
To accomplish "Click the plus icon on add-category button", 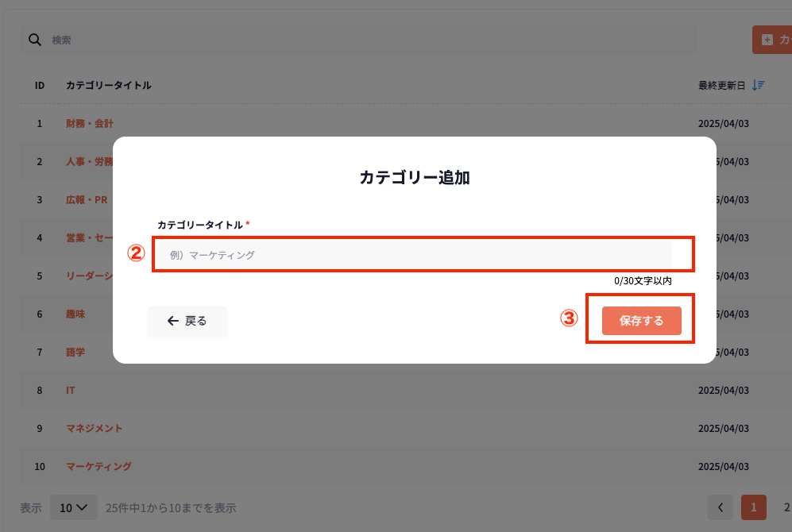I will click(767, 40).
